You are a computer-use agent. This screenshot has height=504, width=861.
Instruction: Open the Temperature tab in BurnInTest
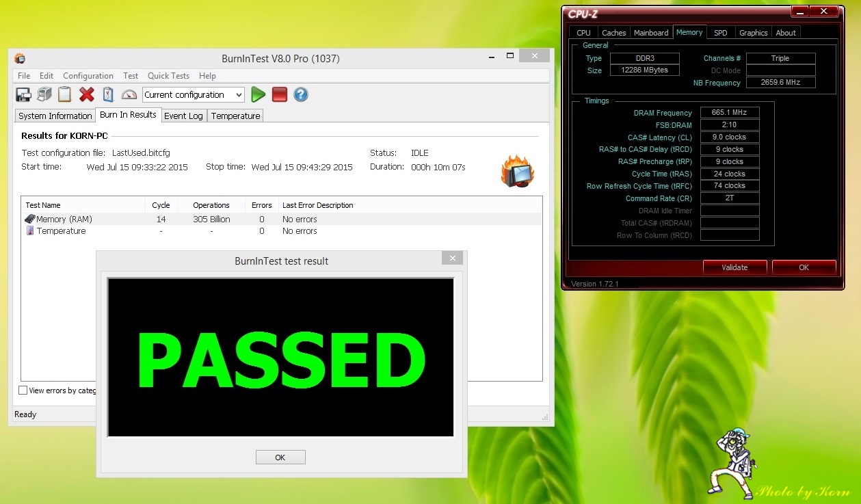tap(235, 116)
